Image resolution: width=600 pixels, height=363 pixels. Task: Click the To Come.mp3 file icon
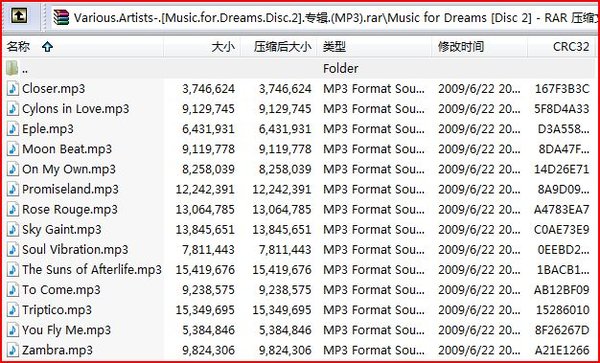click(13, 290)
